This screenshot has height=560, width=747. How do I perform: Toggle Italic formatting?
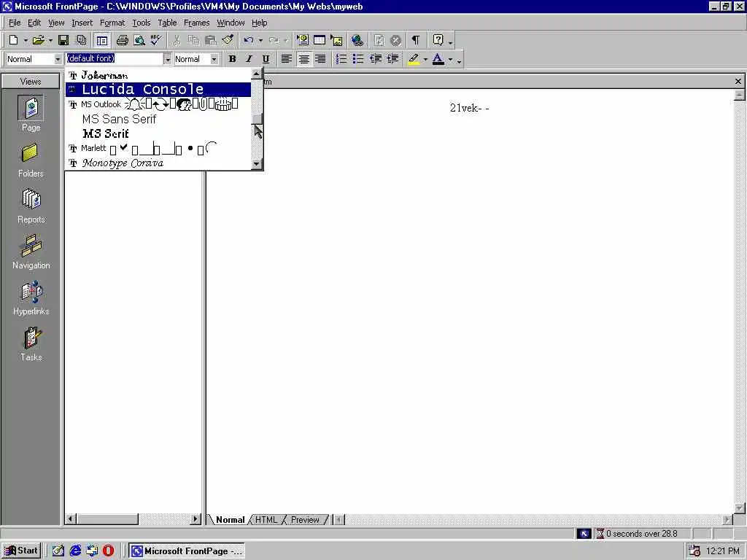[x=249, y=58]
